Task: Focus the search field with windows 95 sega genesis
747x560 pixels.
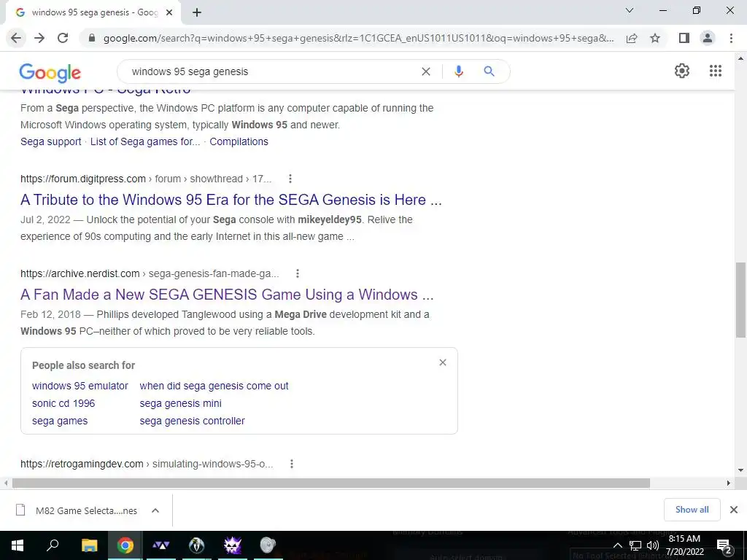Action: 271,71
